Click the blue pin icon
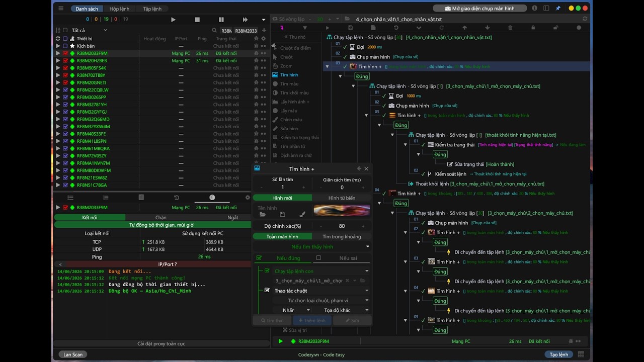This screenshot has width=644, height=362. click(x=558, y=9)
